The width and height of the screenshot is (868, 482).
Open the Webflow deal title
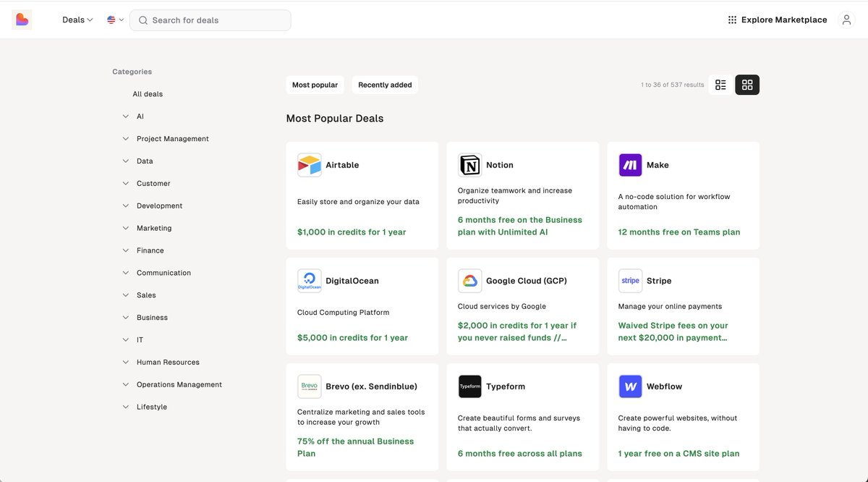(665, 386)
